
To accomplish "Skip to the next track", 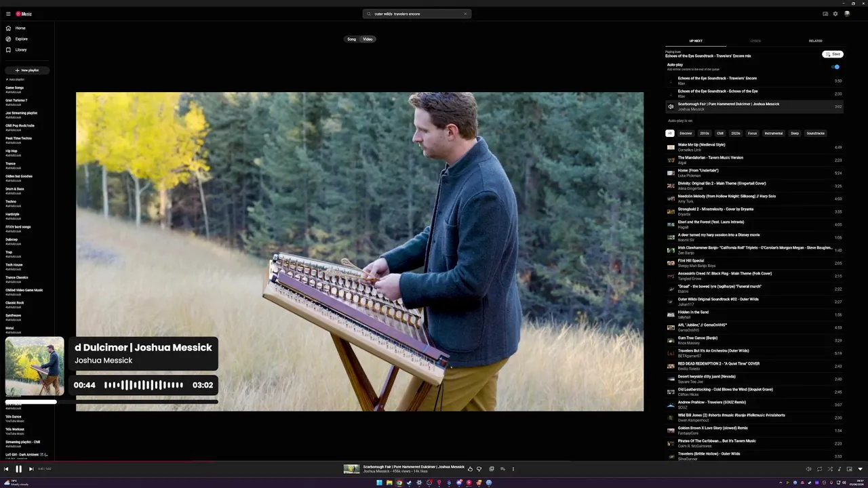I will click(31, 469).
